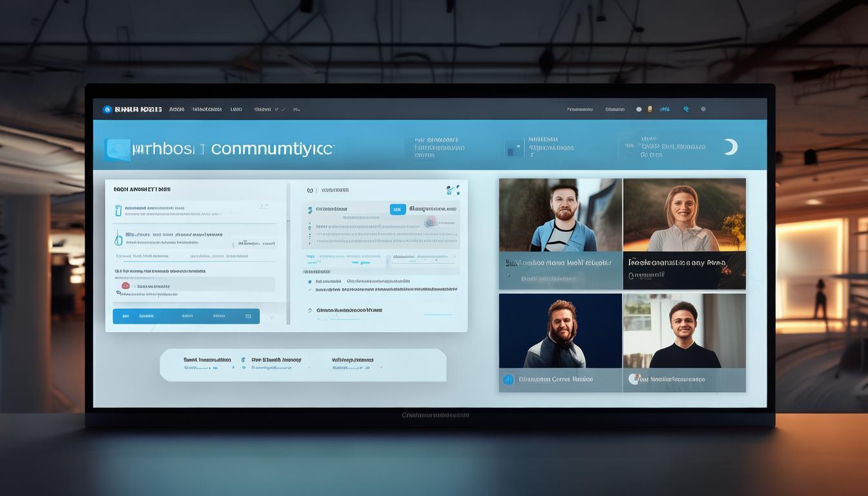The image size is (868, 496).
Task: Click the blue chat bubble icon beside the community title
Action: (x=117, y=150)
